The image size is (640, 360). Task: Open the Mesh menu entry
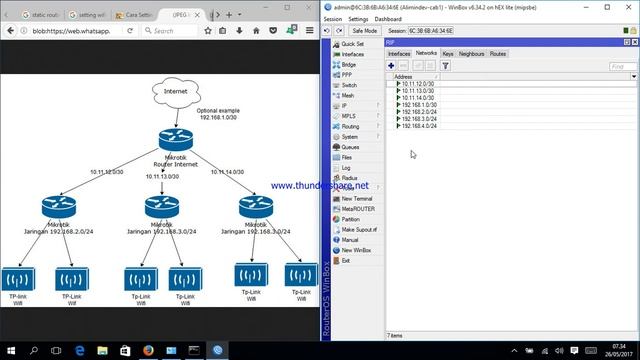(348, 96)
